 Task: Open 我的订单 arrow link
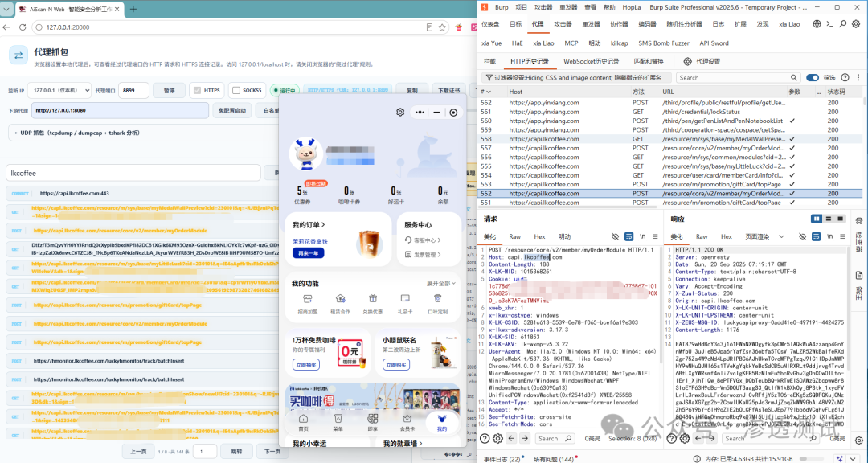[309, 225]
